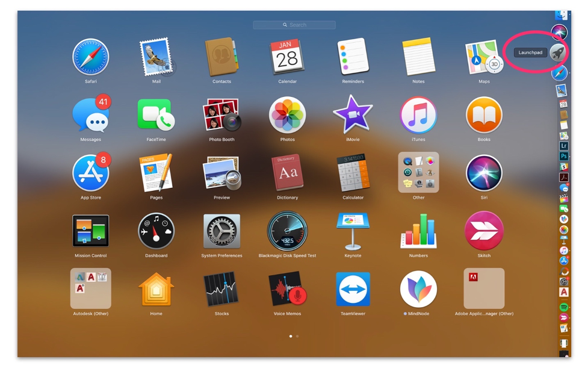Launch the Numbers app
Viewport: 588px width, 371px height.
click(x=418, y=231)
